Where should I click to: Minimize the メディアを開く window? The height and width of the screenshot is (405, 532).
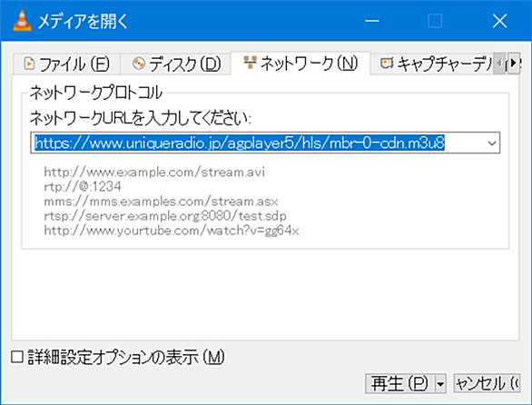pos(372,21)
